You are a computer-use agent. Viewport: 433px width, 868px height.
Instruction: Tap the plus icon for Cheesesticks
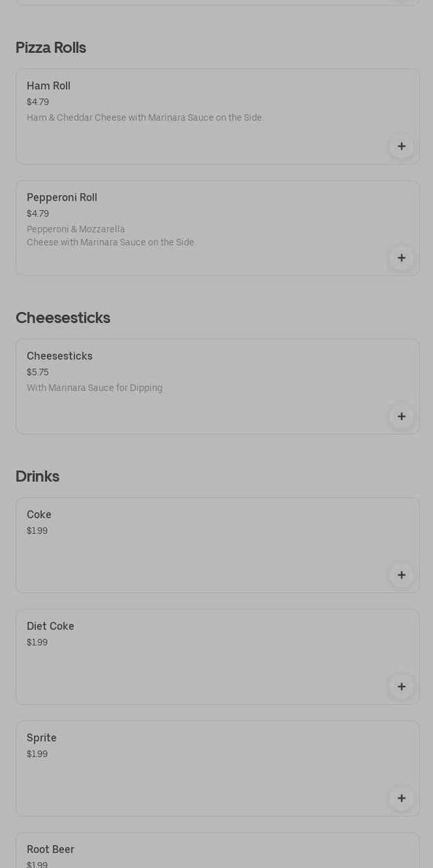(x=401, y=416)
